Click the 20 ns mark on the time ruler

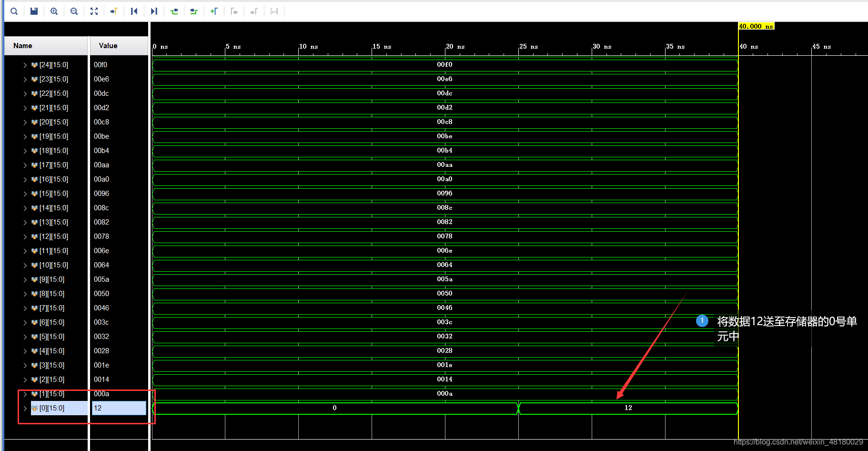pos(455,47)
